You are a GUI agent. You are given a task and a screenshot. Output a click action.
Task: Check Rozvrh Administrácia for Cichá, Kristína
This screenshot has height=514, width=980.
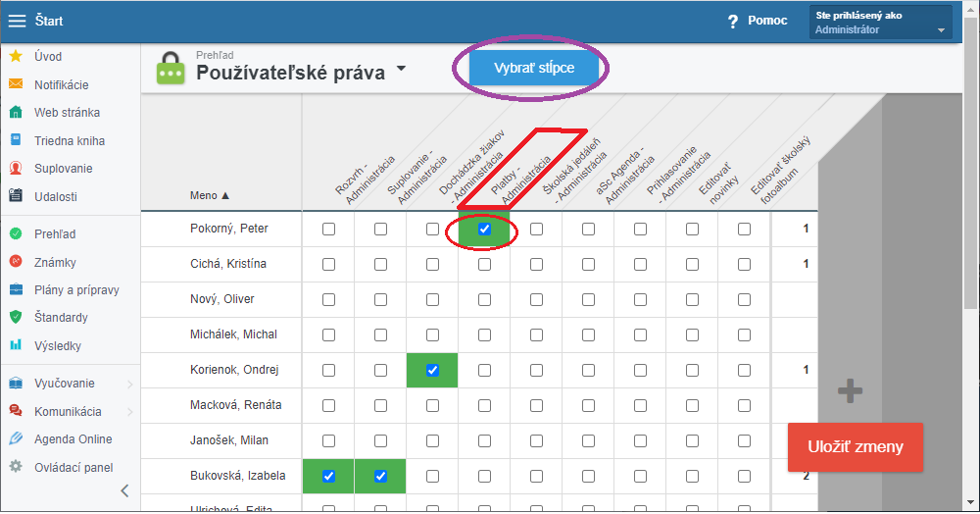click(328, 265)
